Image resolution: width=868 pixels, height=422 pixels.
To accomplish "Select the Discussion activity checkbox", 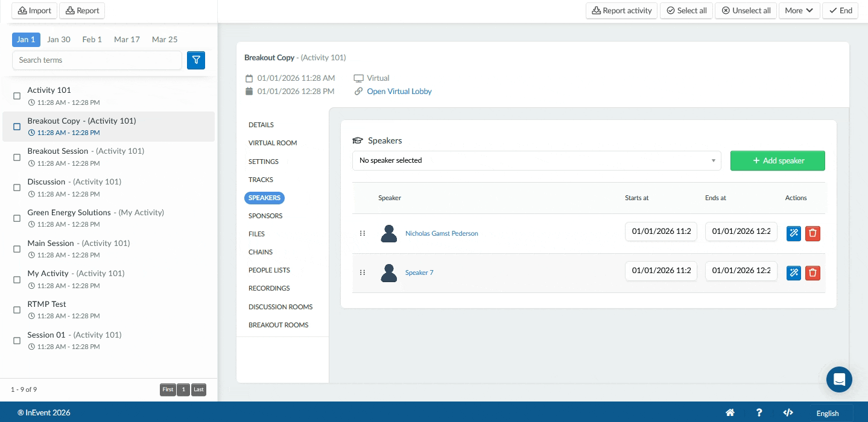I will pos(17,187).
